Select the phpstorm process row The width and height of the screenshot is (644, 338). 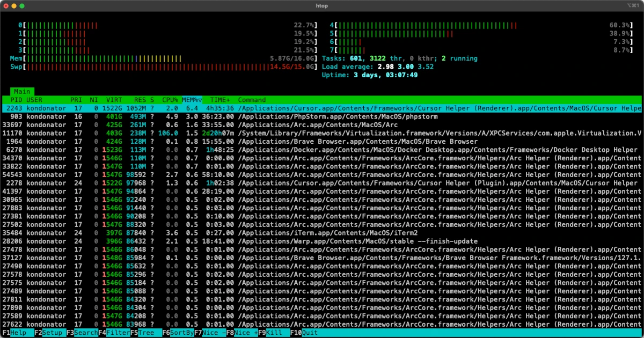(215, 116)
